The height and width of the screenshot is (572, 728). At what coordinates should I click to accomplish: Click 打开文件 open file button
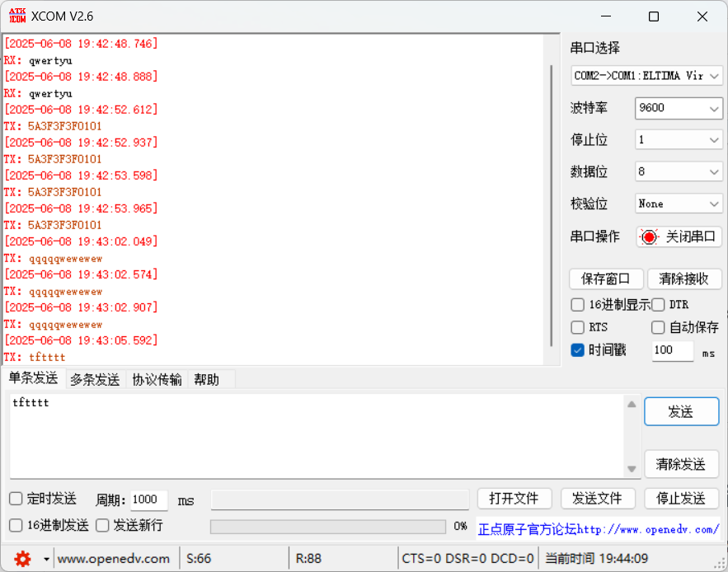coord(514,499)
